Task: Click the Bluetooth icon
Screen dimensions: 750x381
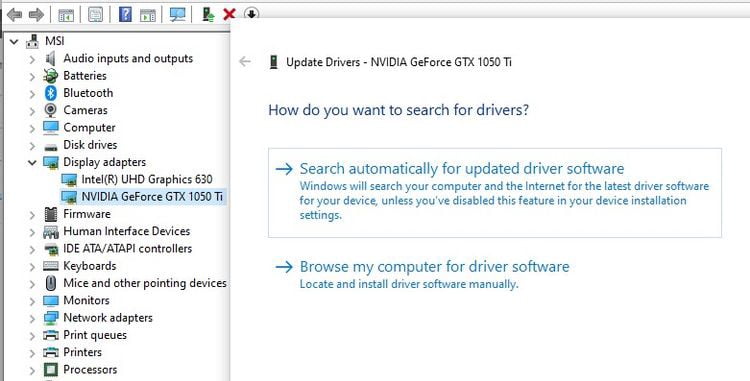Action: pos(51,93)
